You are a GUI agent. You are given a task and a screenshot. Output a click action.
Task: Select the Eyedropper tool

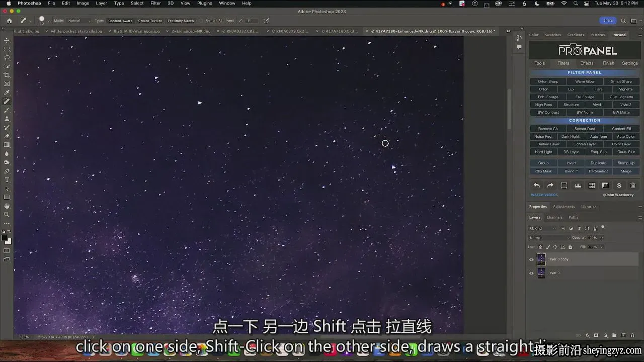(x=7, y=93)
